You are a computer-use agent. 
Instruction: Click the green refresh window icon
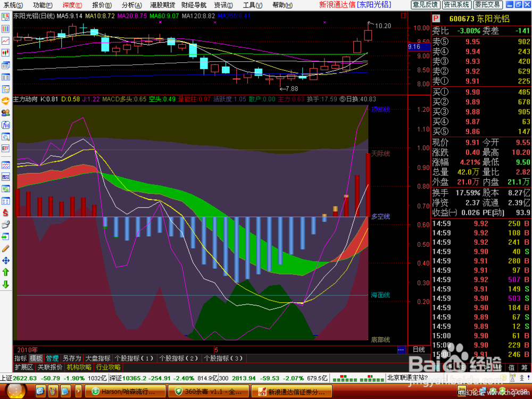tap(5, 189)
